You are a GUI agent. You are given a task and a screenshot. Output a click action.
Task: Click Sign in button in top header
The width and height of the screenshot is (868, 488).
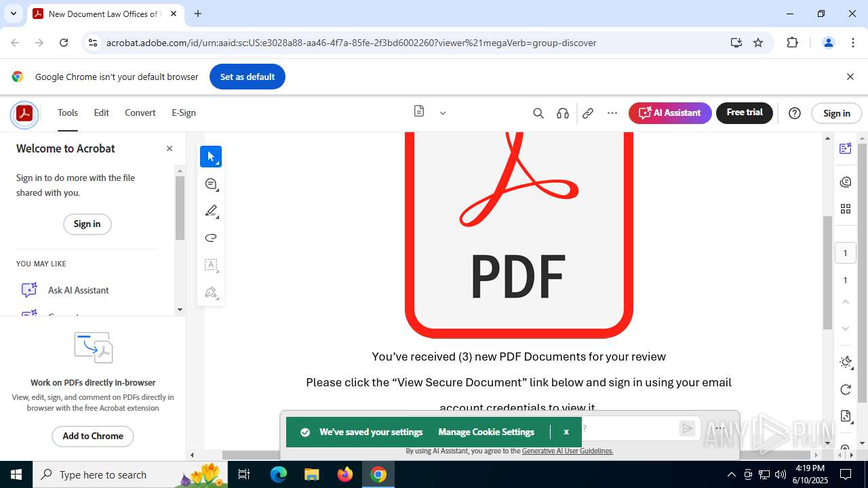click(837, 113)
